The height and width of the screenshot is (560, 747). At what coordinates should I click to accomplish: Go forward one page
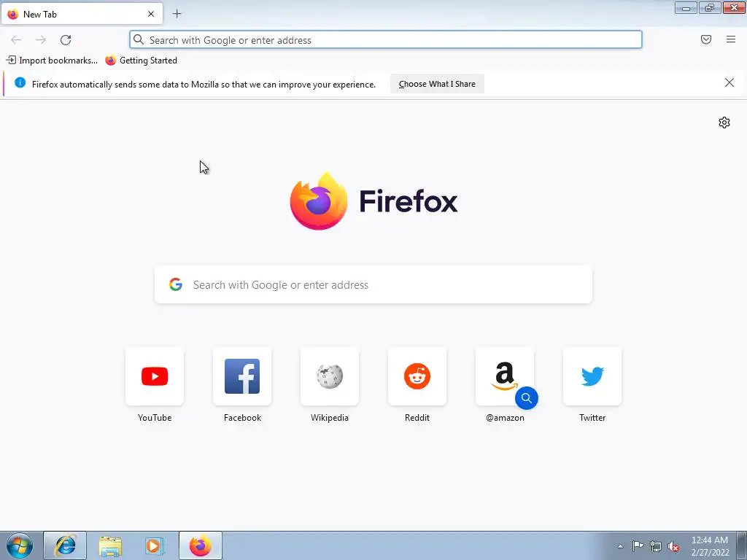41,39
